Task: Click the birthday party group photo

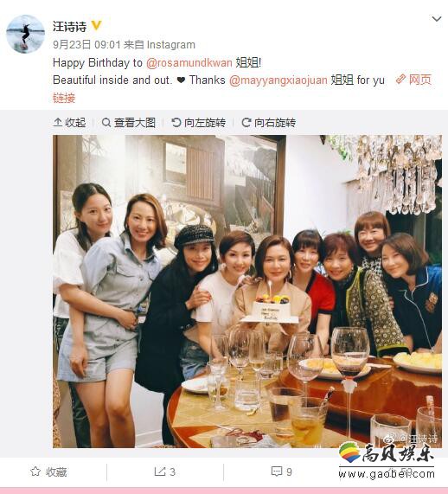Action: pos(247,292)
